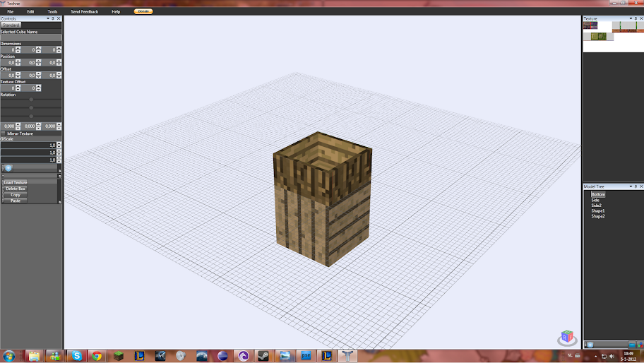Image resolution: width=644 pixels, height=363 pixels.
Task: Click the Paste button
Action: 16,201
